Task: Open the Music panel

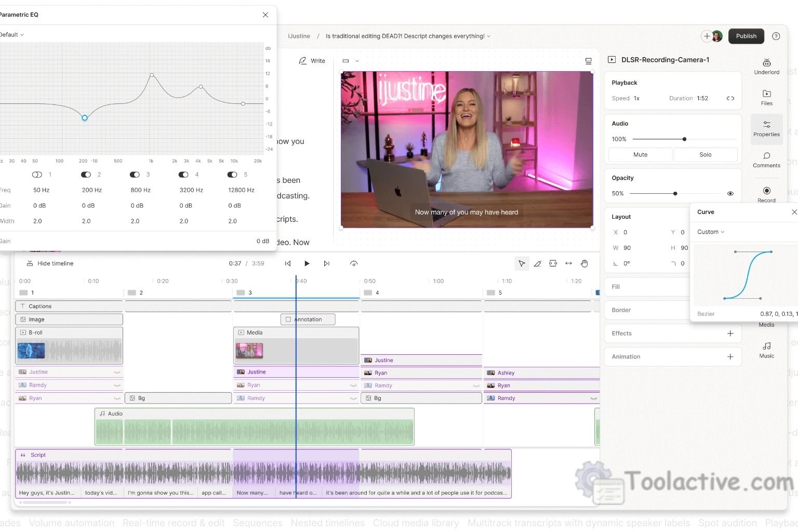Action: 766,348
